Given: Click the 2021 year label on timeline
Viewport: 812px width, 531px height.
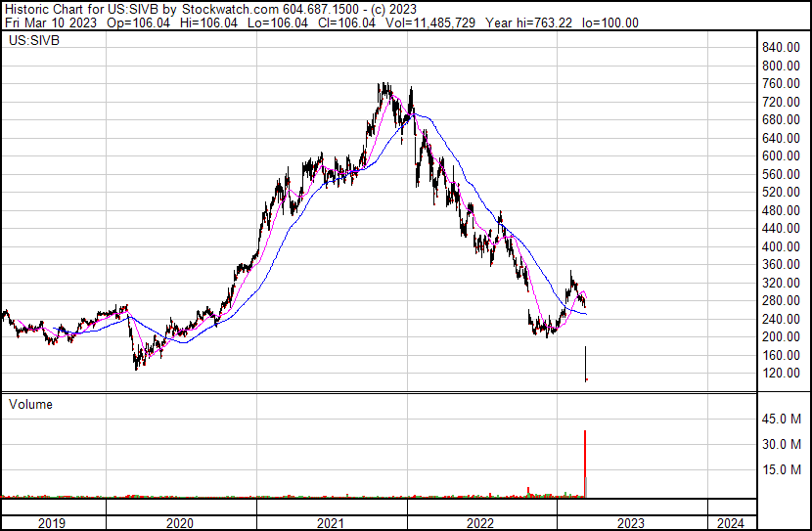Looking at the screenshot, I should (330, 523).
